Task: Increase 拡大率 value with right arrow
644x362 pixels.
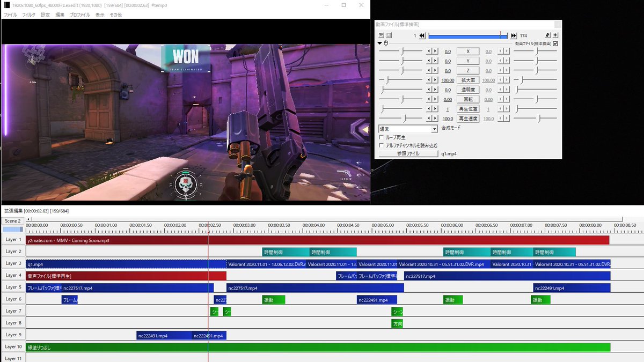Action: click(435, 80)
